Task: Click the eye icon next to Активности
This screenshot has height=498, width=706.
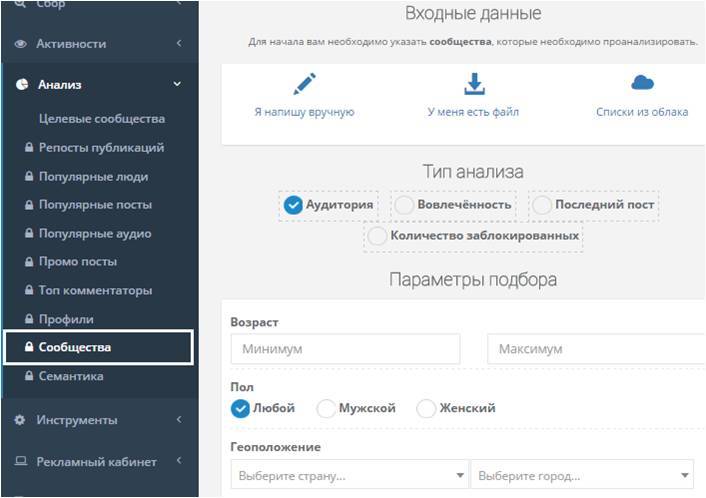Action: [x=21, y=44]
